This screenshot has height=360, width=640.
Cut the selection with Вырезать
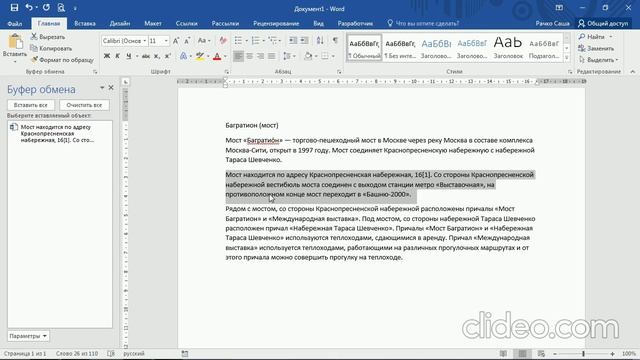(48, 37)
